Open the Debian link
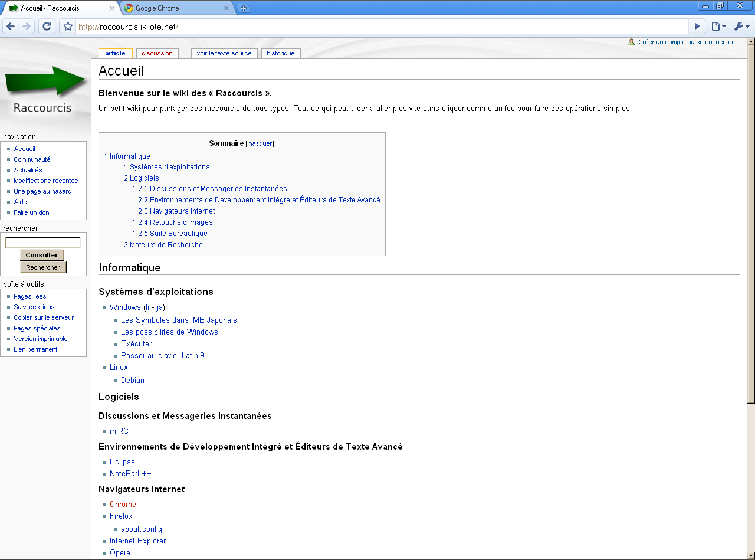755x560 pixels. (x=133, y=381)
